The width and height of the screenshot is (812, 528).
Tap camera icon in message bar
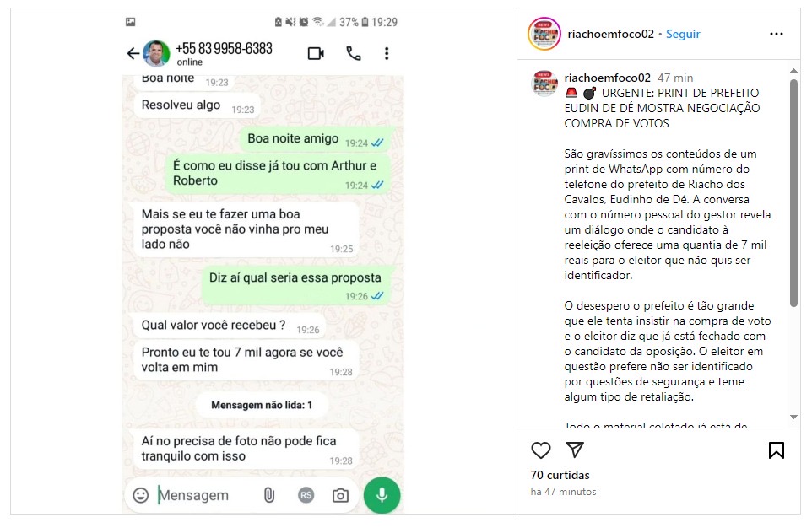340,495
